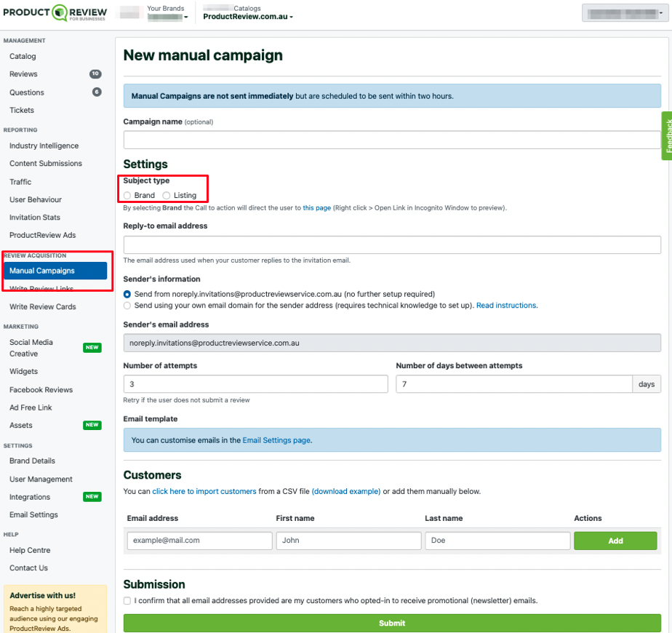Download the example CSV file
Image resolution: width=672 pixels, height=633 pixels.
click(x=346, y=491)
